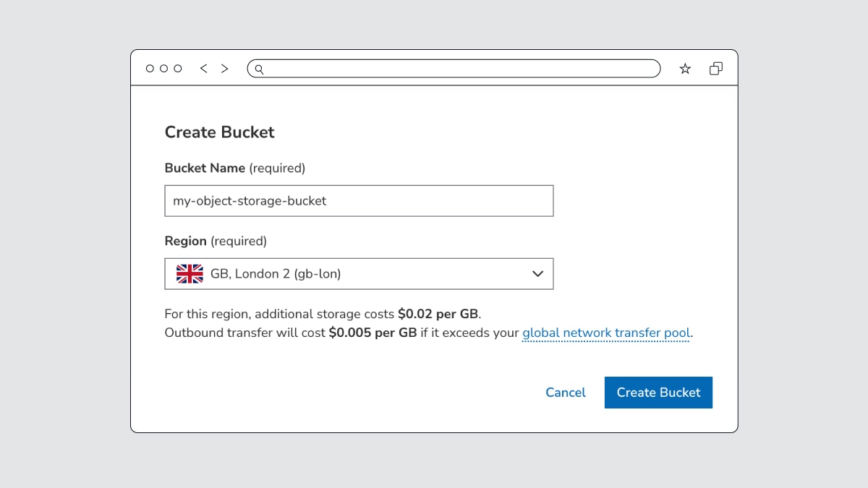
Task: Click the Create Bucket page heading
Action: pos(219,132)
